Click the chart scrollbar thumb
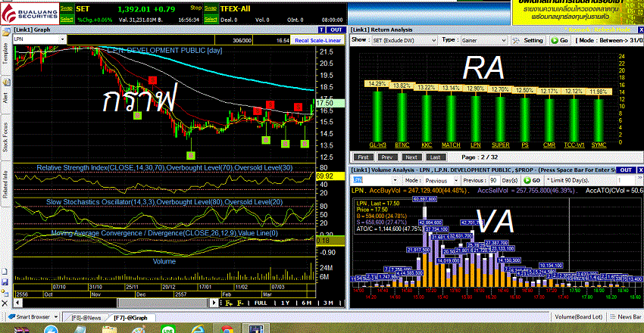 click(164, 303)
